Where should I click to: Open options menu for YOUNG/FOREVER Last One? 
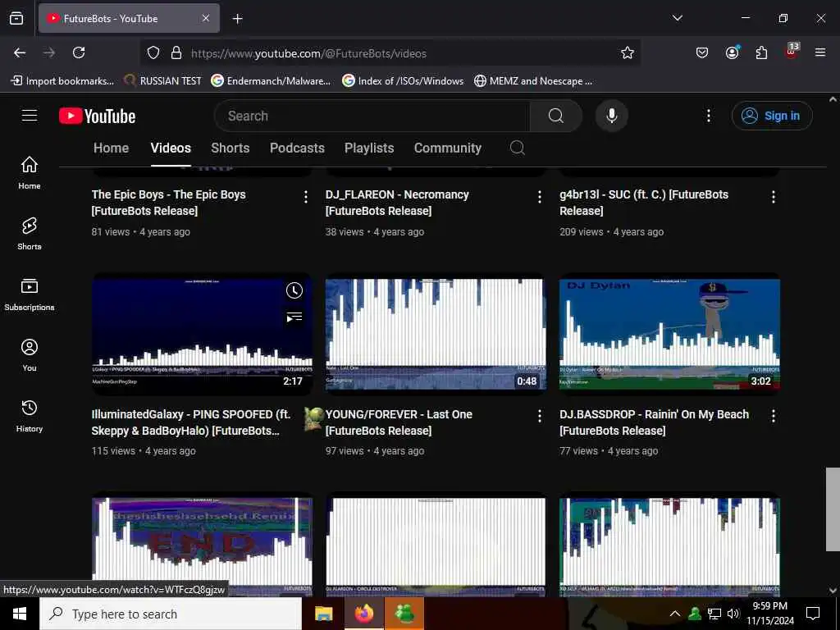(540, 416)
